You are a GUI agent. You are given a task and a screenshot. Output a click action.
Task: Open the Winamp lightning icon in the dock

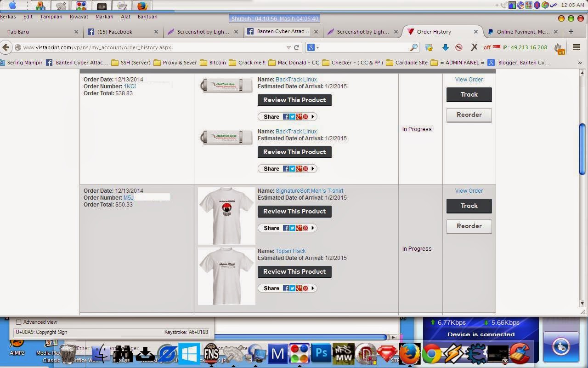tap(454, 354)
